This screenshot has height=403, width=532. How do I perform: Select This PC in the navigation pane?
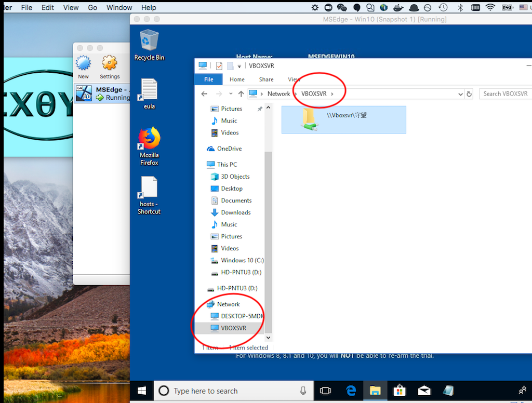(222, 165)
